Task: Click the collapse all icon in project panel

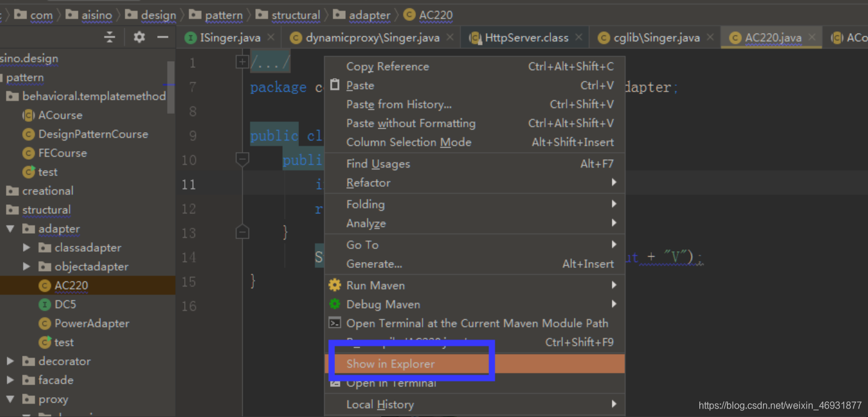Action: (110, 37)
